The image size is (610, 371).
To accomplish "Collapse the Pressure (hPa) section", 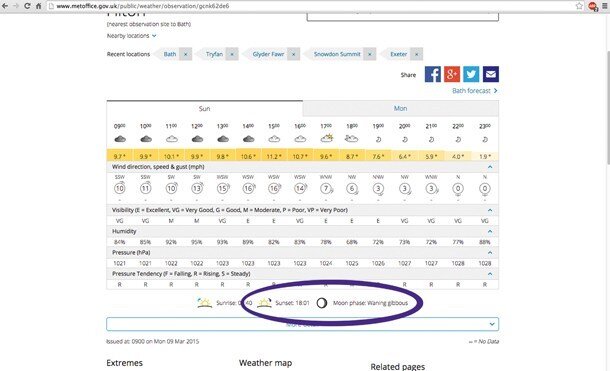I will pyautogui.click(x=490, y=252).
